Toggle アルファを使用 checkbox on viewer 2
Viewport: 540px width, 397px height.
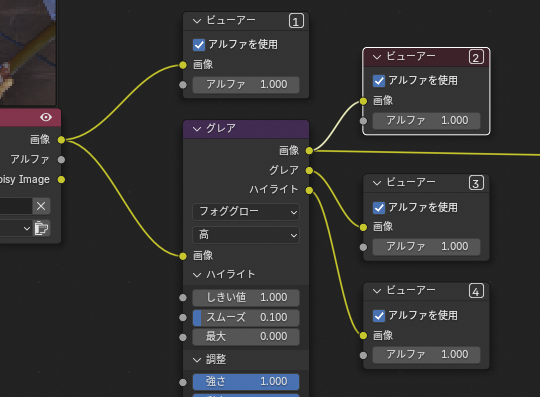tap(379, 81)
